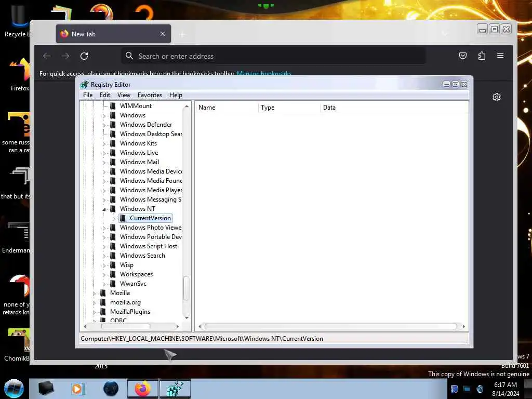The height and width of the screenshot is (399, 532).
Task: Expand the CurrentVersion key
Action: pyautogui.click(x=114, y=219)
